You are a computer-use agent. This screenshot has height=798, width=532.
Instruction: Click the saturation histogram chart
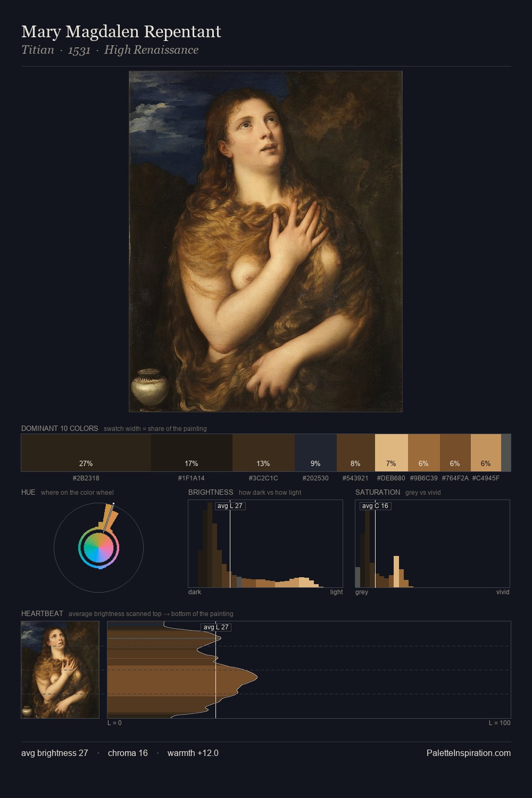433,544
